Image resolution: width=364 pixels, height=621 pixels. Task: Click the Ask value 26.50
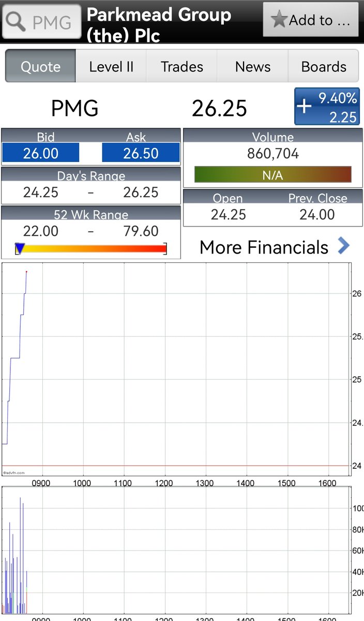141,153
